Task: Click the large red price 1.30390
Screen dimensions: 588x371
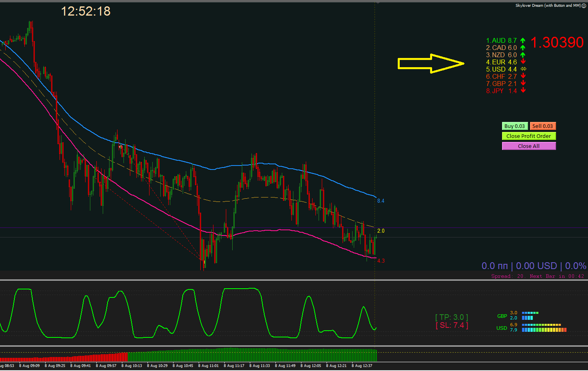Action: (x=557, y=42)
